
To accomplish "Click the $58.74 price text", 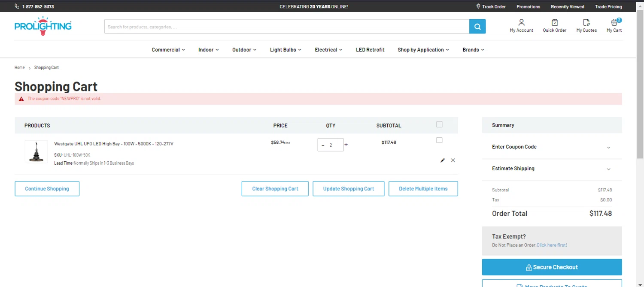I will tap(278, 142).
